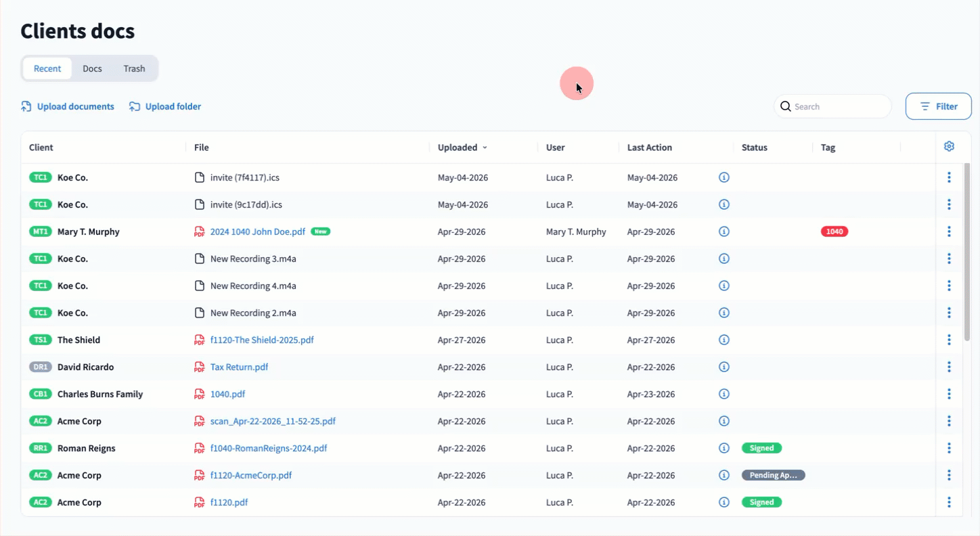Open the 1040.pdf file link
This screenshot has height=536, width=980.
click(227, 394)
